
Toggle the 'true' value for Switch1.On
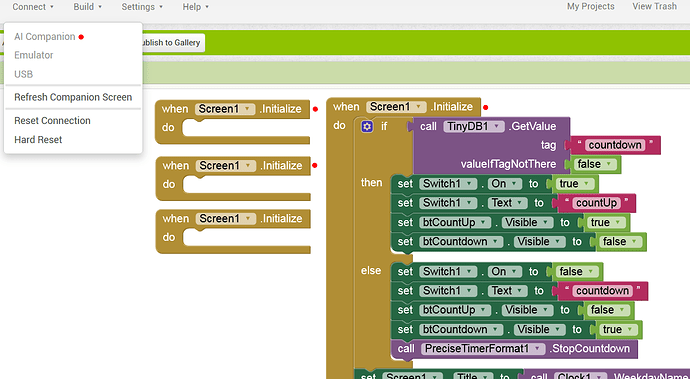pyautogui.click(x=575, y=184)
